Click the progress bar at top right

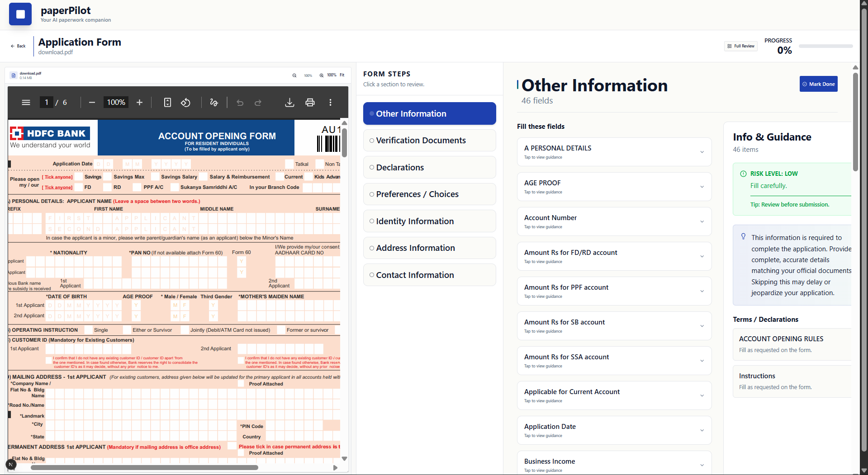click(x=826, y=46)
